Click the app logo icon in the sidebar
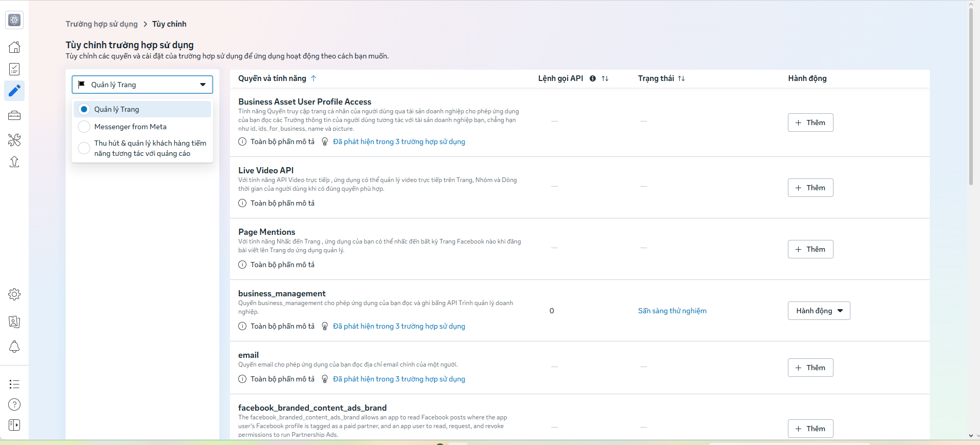Viewport: 980px width, 445px height. (14, 20)
